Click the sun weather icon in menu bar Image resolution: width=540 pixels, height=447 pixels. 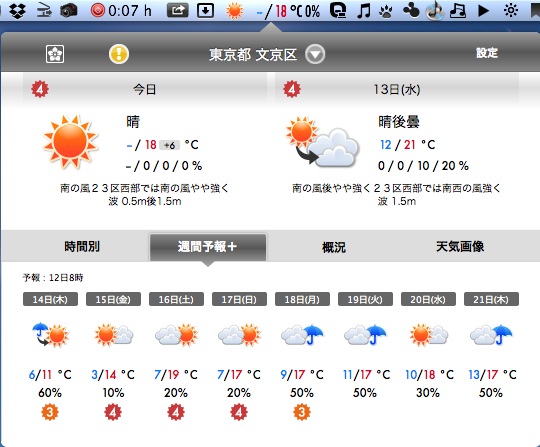point(235,11)
